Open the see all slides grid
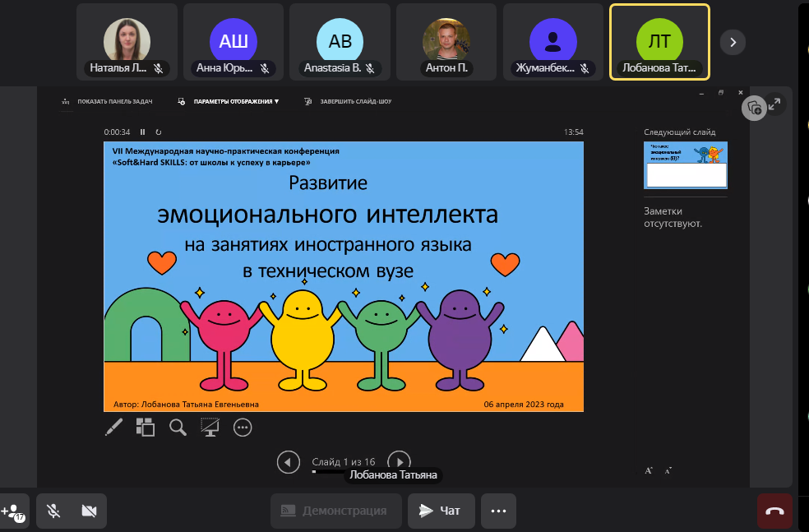Image resolution: width=809 pixels, height=532 pixels. tap(146, 427)
